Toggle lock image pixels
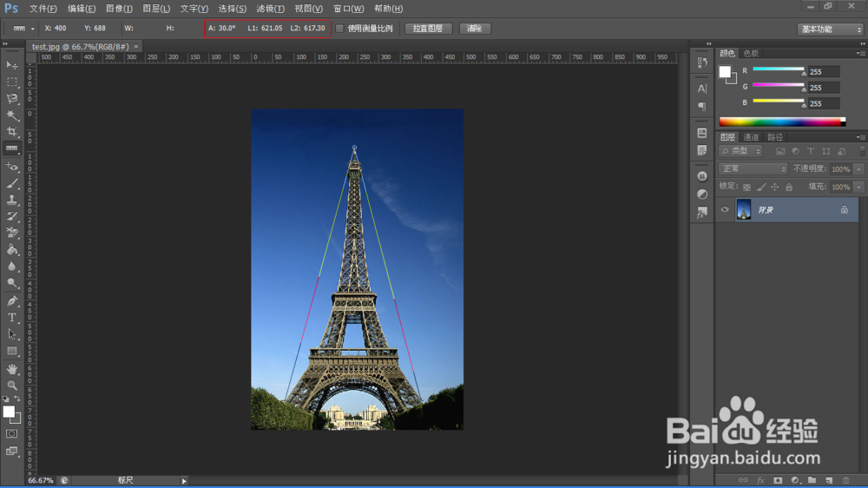Viewport: 868px width, 488px height. (x=761, y=188)
